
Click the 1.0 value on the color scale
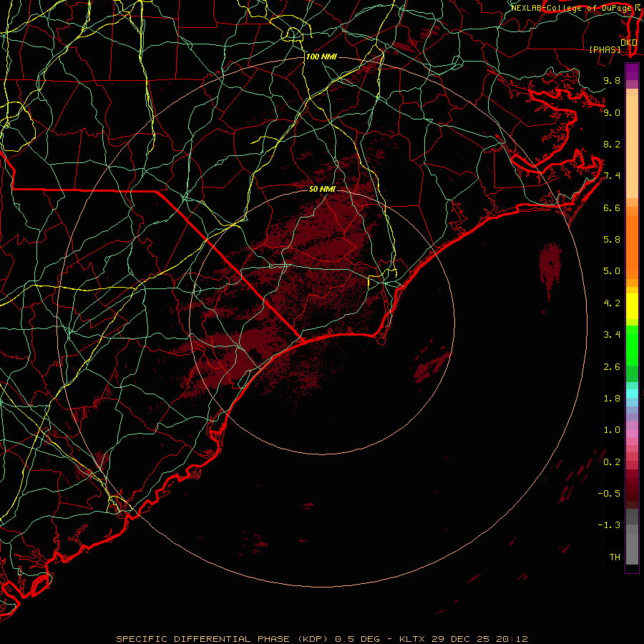click(x=612, y=430)
